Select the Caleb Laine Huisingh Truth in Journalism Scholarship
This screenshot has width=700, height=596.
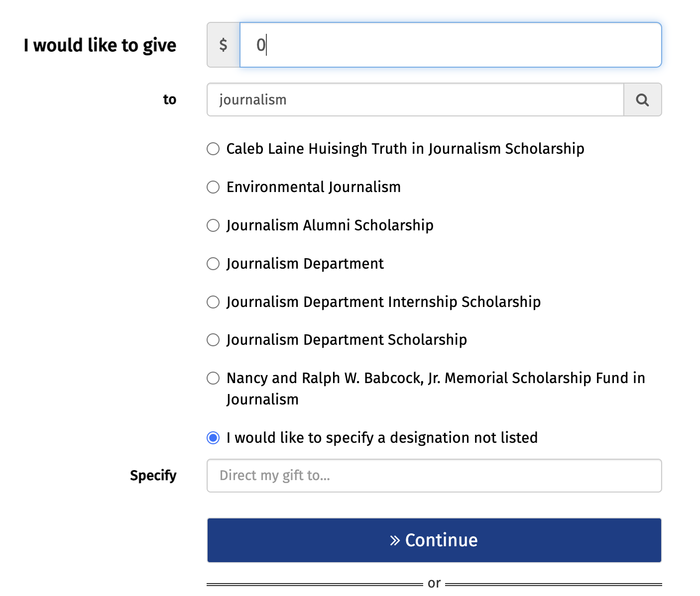pos(213,148)
